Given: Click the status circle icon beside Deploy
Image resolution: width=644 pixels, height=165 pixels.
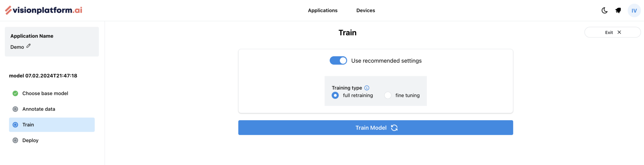Looking at the screenshot, I should pyautogui.click(x=15, y=140).
